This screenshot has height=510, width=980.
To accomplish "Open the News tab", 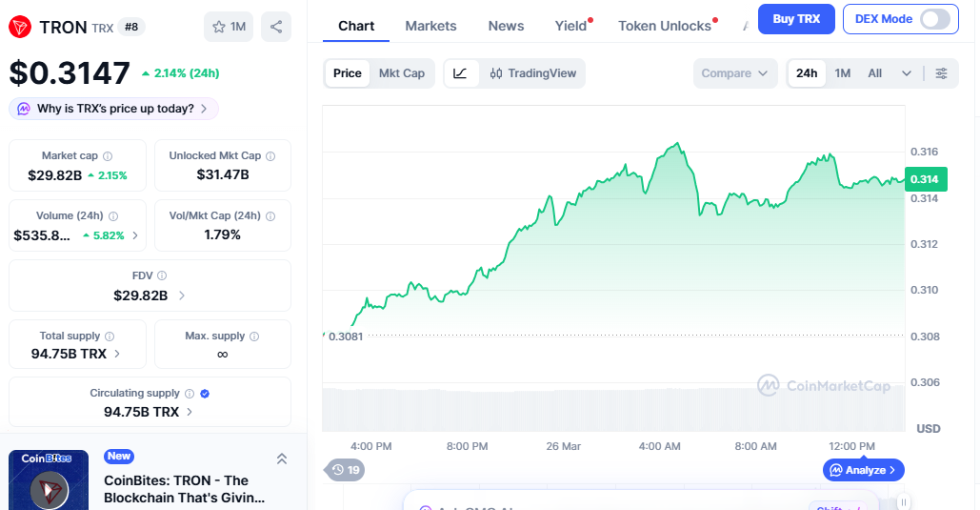I will [x=507, y=27].
